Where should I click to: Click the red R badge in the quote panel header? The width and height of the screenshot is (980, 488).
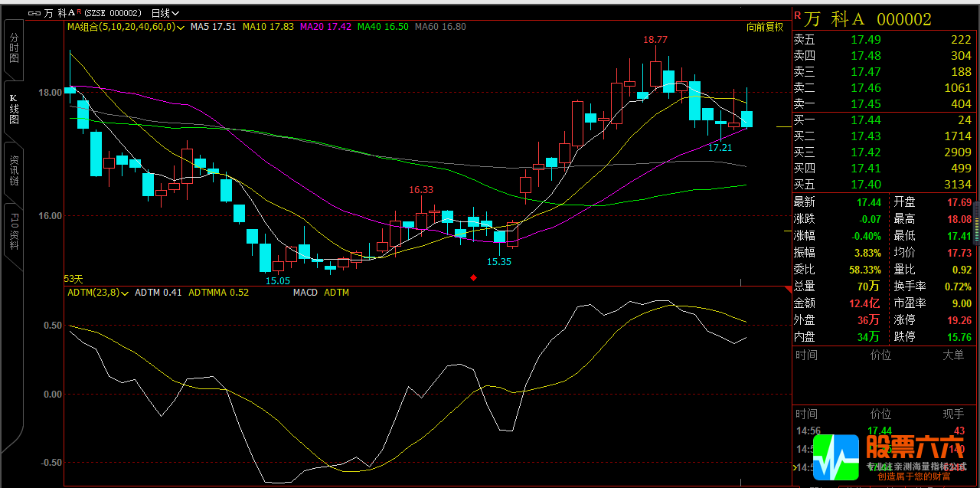(x=797, y=15)
